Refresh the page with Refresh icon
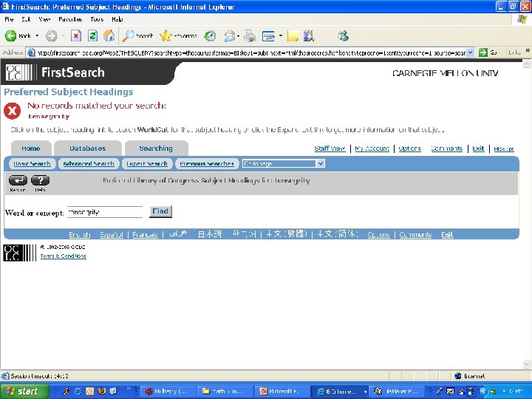532x399 pixels. (92, 35)
